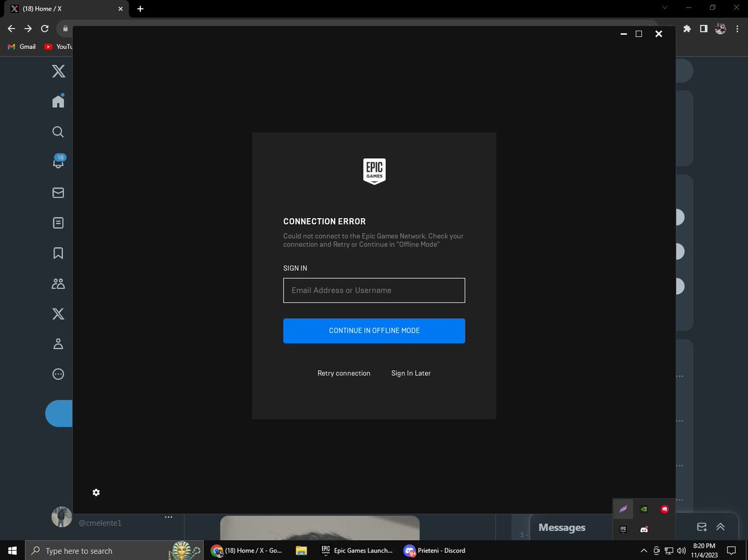Image resolution: width=748 pixels, height=560 pixels.
Task: Open Epic launcher settings gear icon
Action: tap(96, 493)
